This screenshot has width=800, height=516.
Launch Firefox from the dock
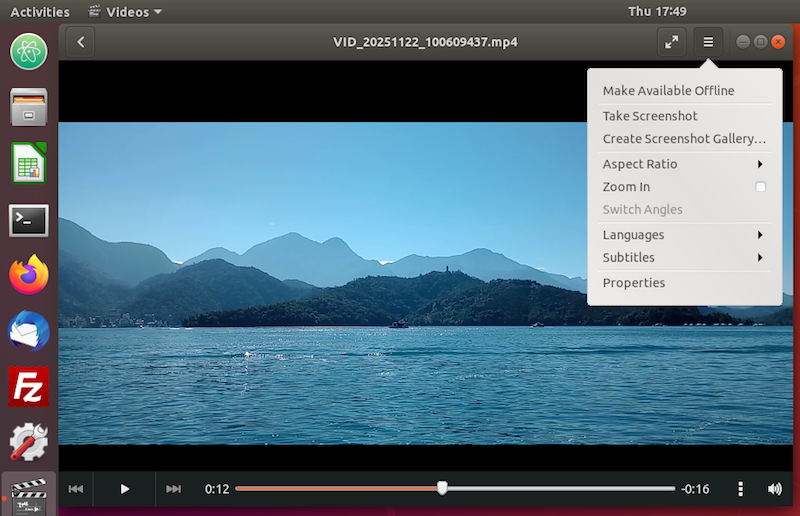point(29,275)
